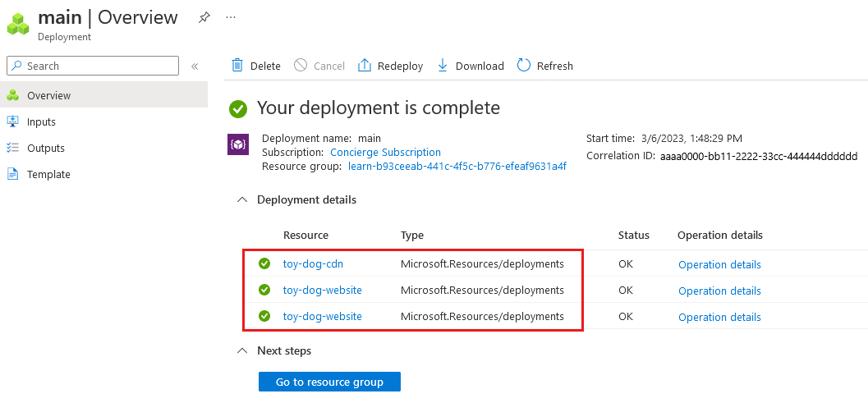
Task: Click the Download arrow icon
Action: coord(443,66)
